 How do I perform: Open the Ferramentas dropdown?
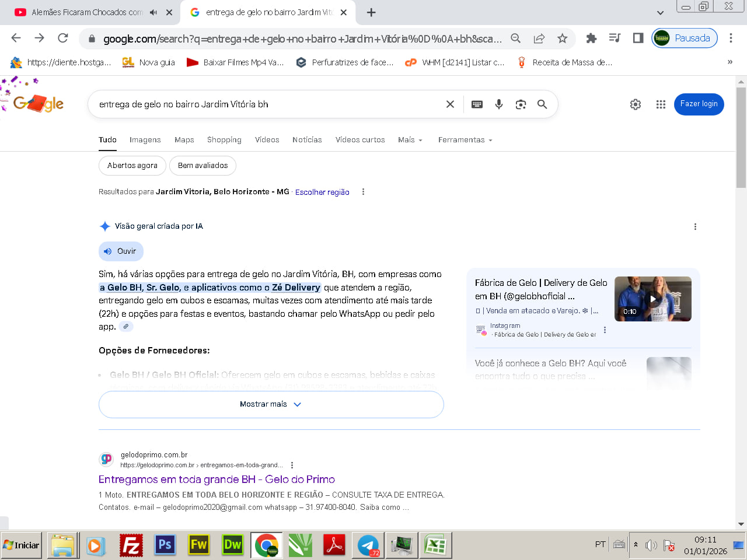coord(465,140)
